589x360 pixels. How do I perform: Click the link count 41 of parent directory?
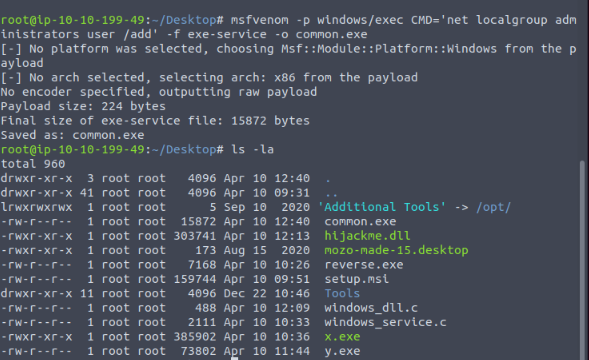click(86, 193)
